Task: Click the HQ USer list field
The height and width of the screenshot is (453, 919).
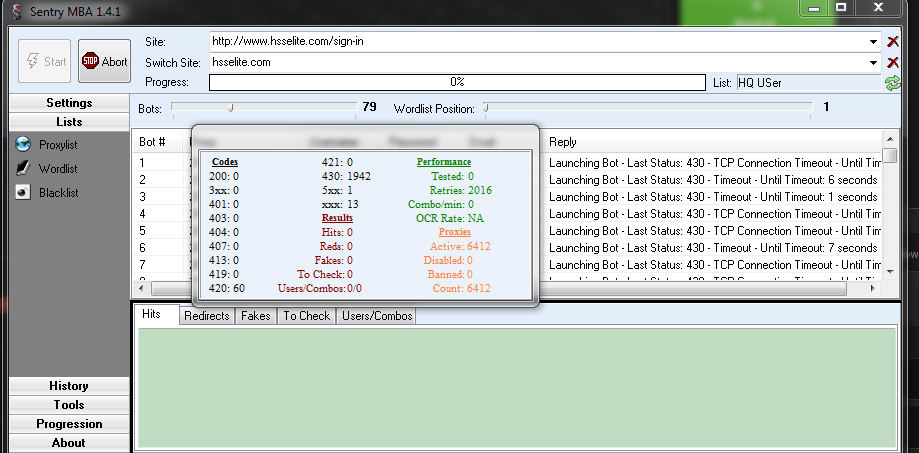Action: [809, 83]
